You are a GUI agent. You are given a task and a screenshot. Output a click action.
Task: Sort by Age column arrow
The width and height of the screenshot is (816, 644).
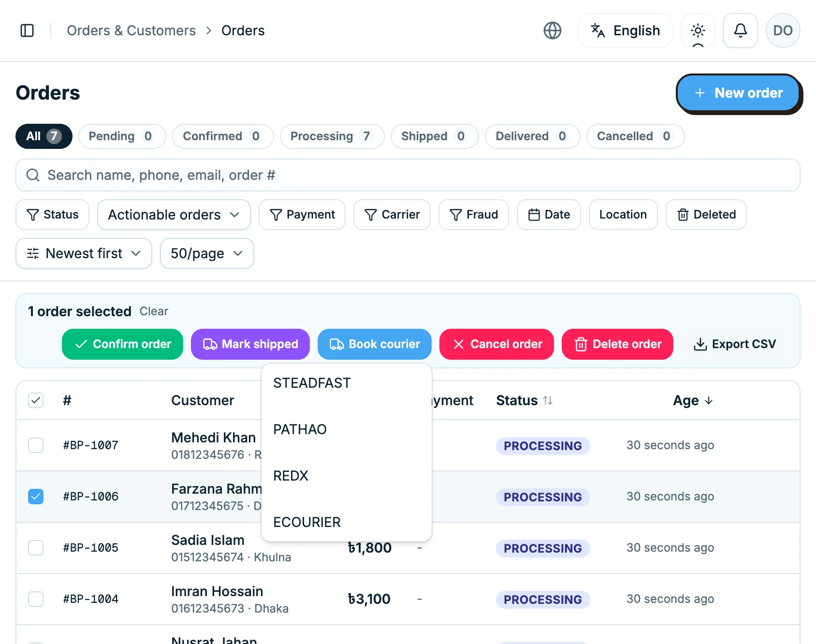point(709,400)
